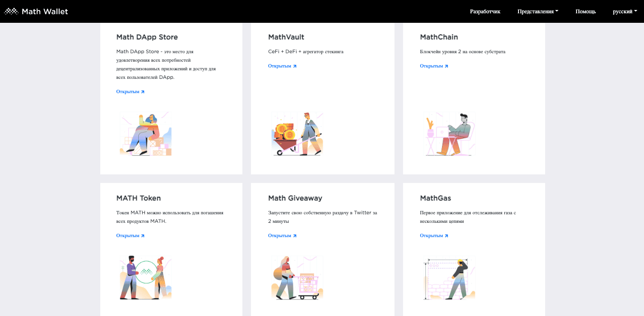Go to the Разработчик page
The width and height of the screenshot is (644, 316).
pyautogui.click(x=485, y=11)
